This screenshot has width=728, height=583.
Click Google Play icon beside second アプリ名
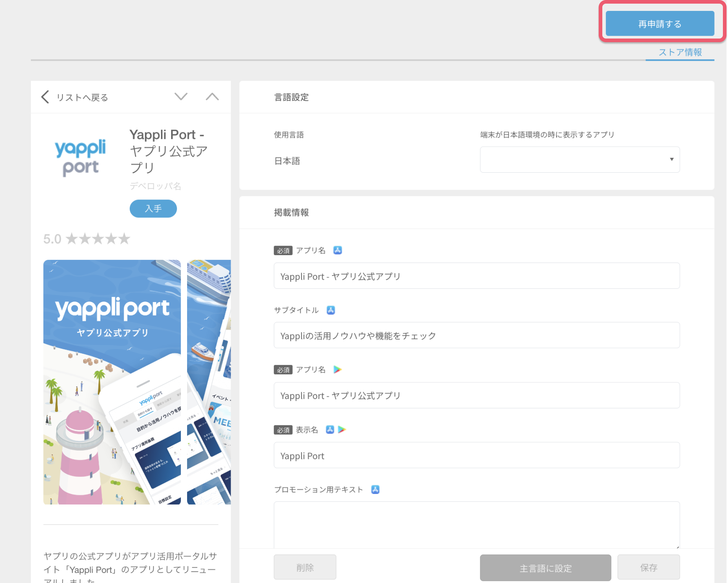click(337, 370)
